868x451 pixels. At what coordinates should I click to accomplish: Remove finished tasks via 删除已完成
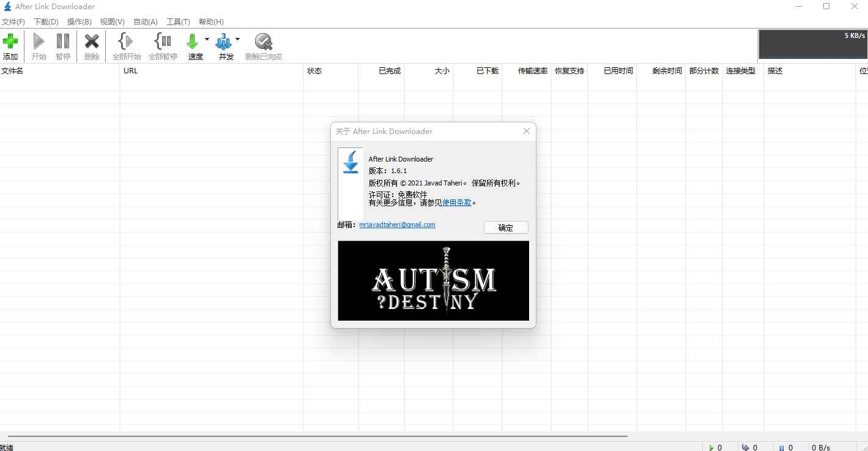click(263, 45)
